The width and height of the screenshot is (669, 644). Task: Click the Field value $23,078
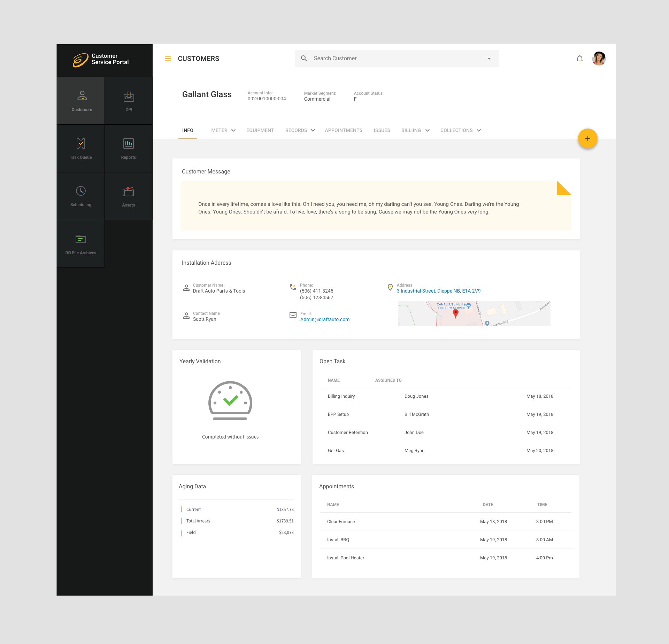[286, 533]
